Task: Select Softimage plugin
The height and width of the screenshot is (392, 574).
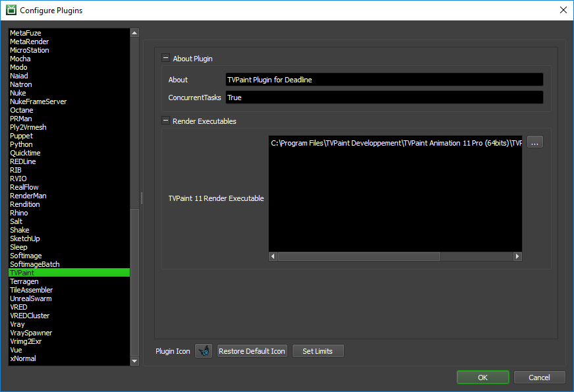Action: (x=69, y=256)
